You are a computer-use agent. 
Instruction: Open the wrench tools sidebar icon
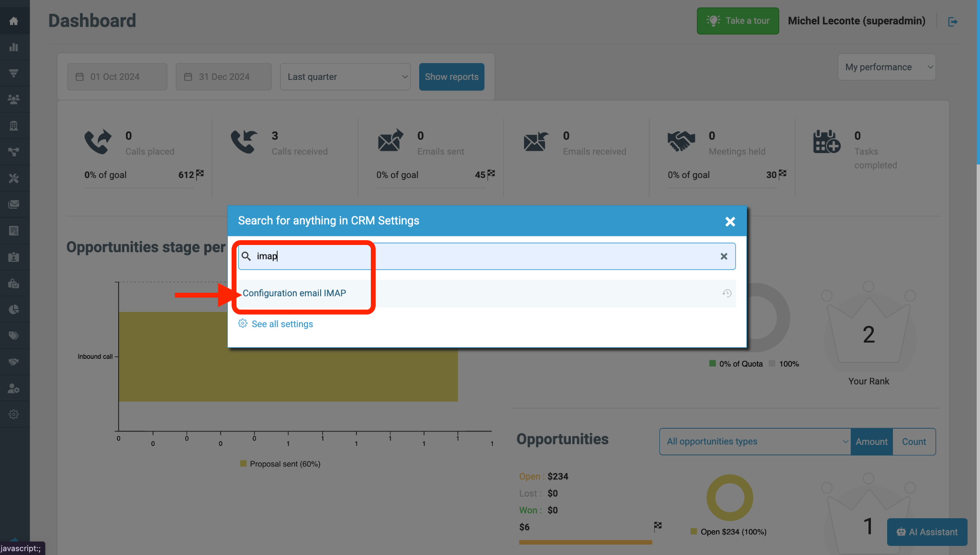(14, 178)
